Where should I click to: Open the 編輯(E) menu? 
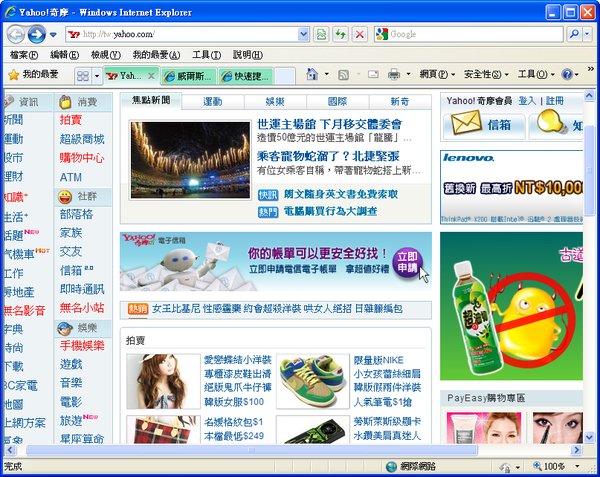point(64,55)
